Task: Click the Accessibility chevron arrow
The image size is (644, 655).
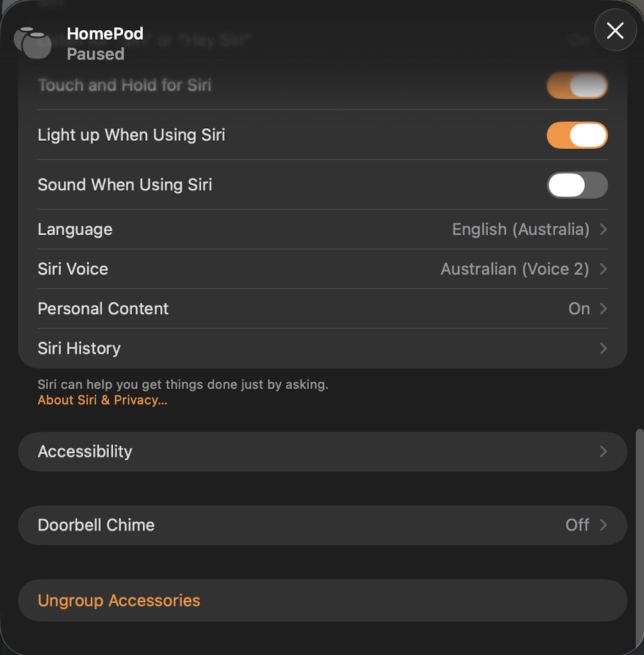Action: click(x=603, y=451)
